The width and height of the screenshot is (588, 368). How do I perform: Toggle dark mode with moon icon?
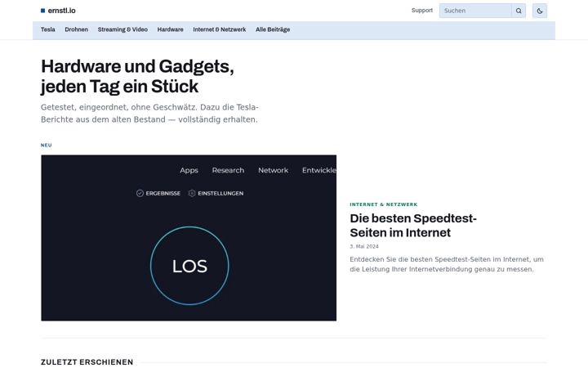click(x=540, y=11)
